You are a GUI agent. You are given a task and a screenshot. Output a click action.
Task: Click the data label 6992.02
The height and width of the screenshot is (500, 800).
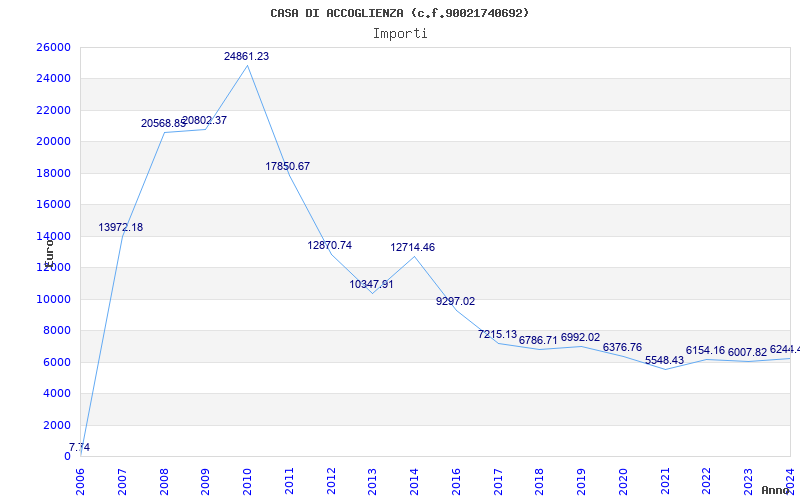[x=580, y=338]
